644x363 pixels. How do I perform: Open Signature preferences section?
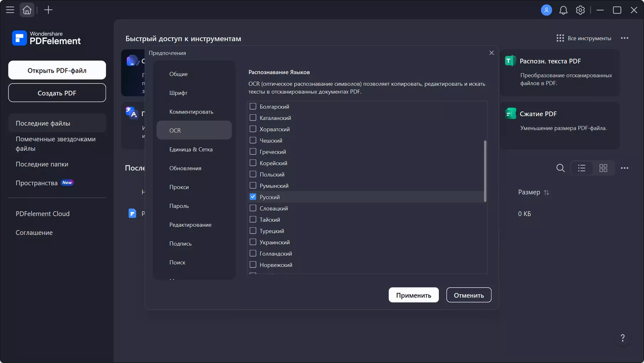(194, 243)
